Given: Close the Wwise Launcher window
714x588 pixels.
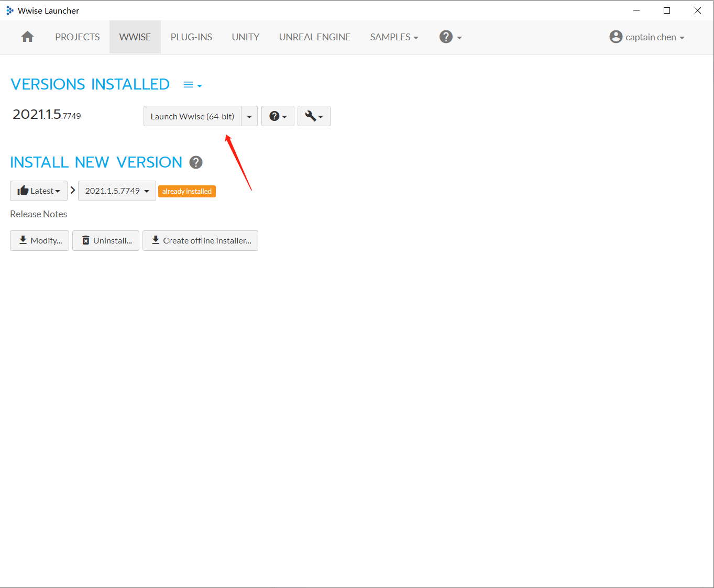Looking at the screenshot, I should (698, 10).
